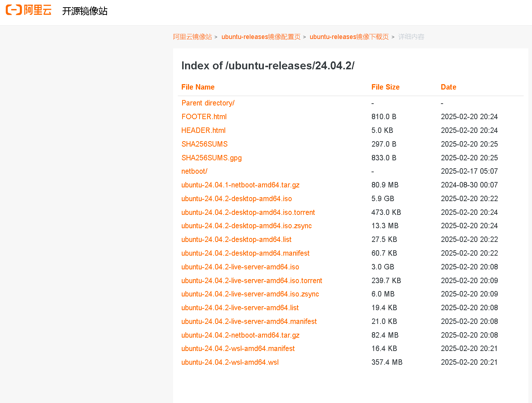Navigate to Parent directory/

208,103
